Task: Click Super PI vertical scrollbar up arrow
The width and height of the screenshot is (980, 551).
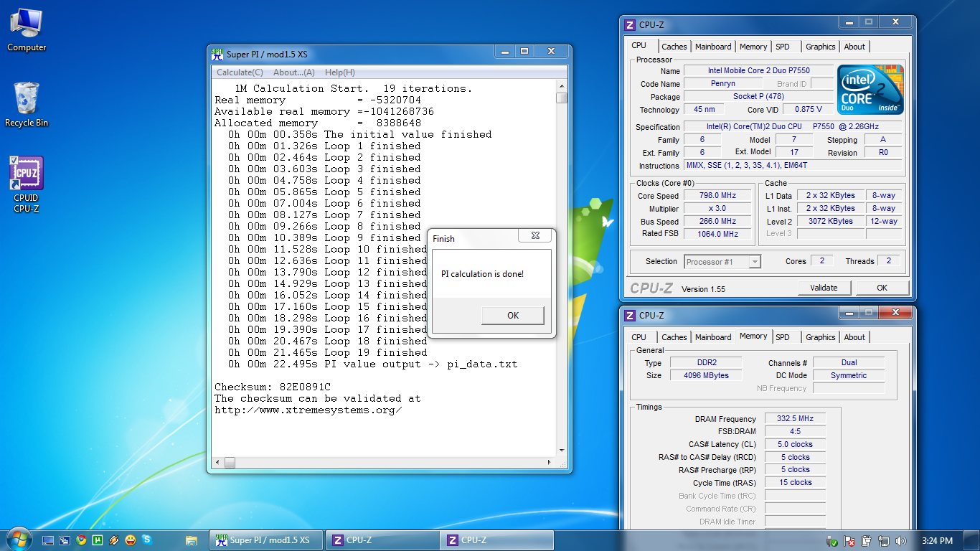Action: [x=561, y=87]
